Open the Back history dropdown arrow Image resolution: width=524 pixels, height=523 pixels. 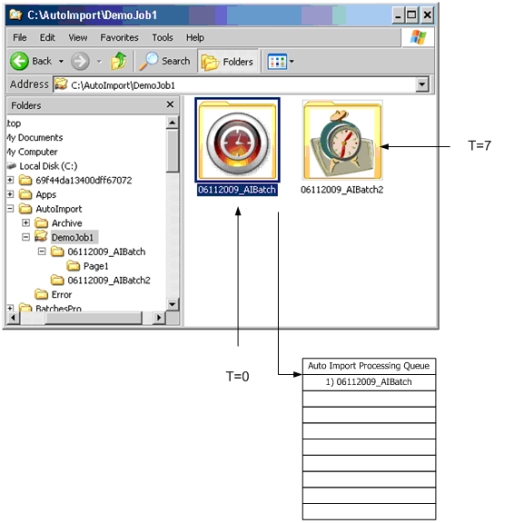pos(61,61)
